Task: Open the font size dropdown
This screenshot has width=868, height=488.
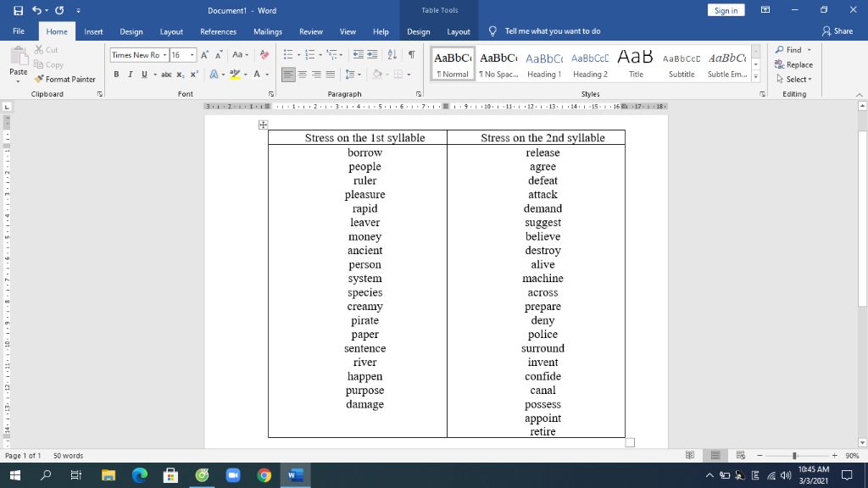Action: coord(192,55)
